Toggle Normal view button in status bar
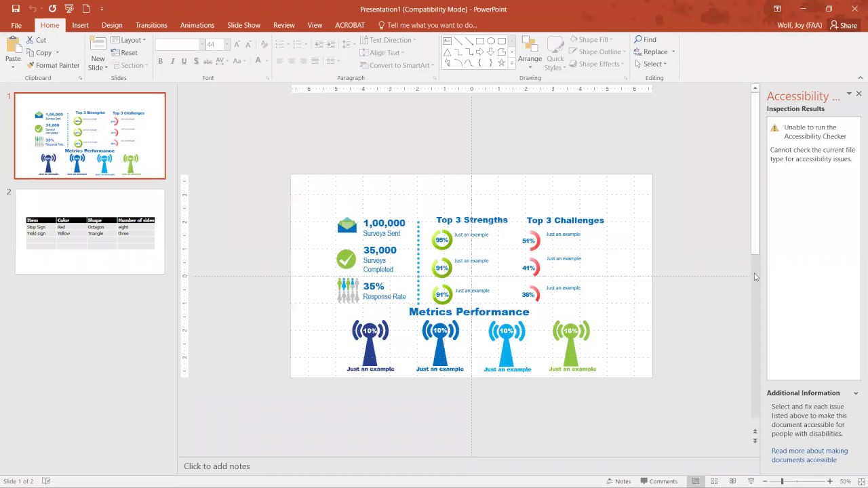Viewport: 868px width, 488px height. coord(696,481)
